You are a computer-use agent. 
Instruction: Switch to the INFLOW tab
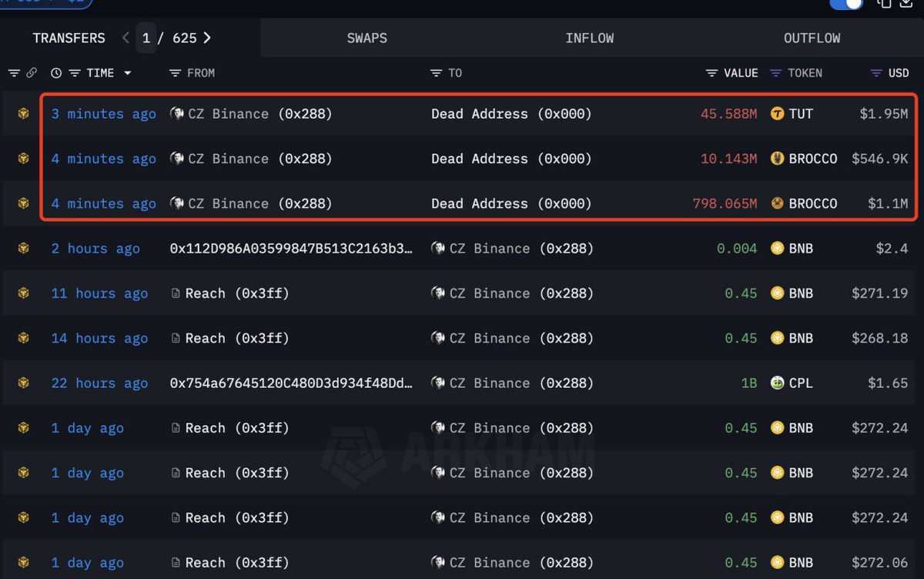tap(589, 38)
